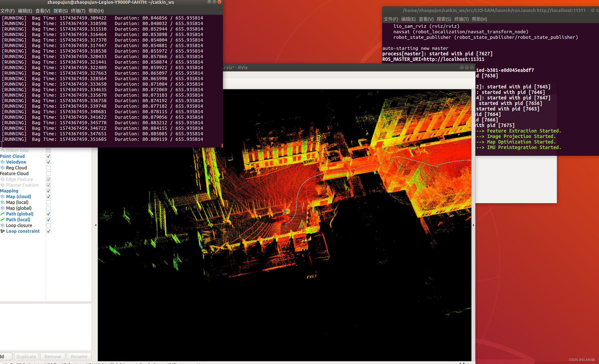This screenshot has height=364, width=599.
Task: Open 终端(T) menu in catkin_ws terminal
Action: [78, 11]
